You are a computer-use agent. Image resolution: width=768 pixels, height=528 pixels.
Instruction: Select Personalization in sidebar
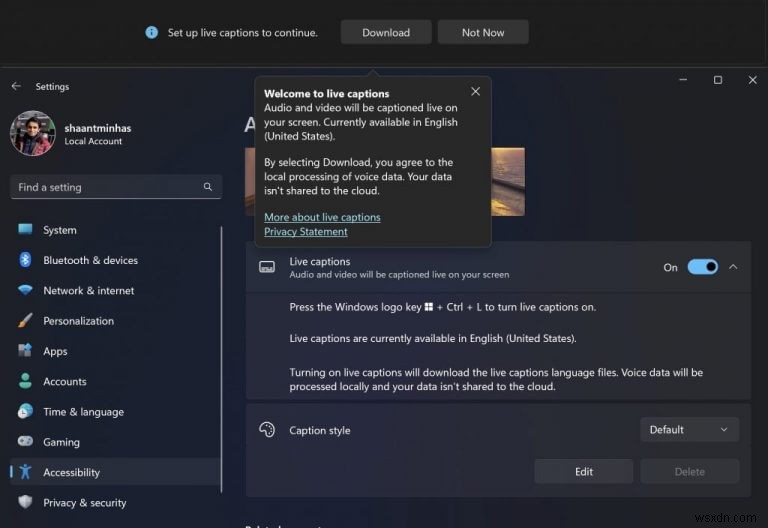(x=115, y=321)
